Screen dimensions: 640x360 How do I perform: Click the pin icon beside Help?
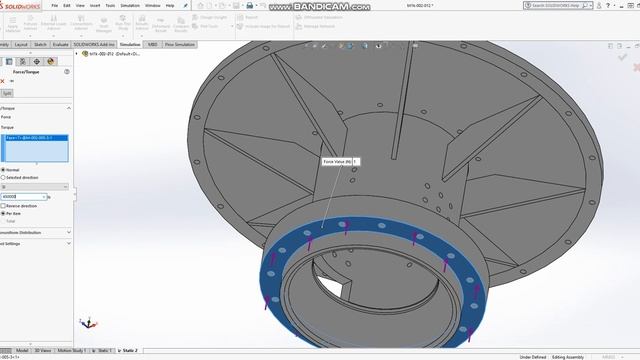point(185,6)
